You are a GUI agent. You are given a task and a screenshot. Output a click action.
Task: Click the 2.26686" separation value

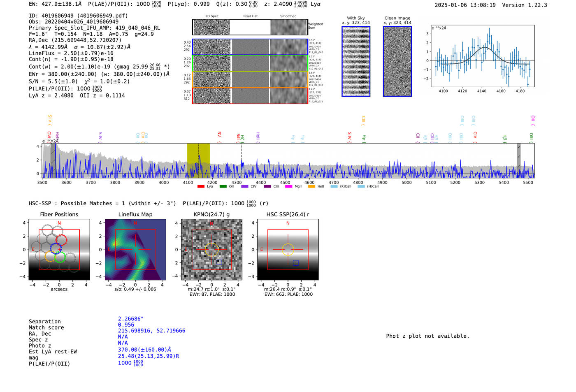131,319
